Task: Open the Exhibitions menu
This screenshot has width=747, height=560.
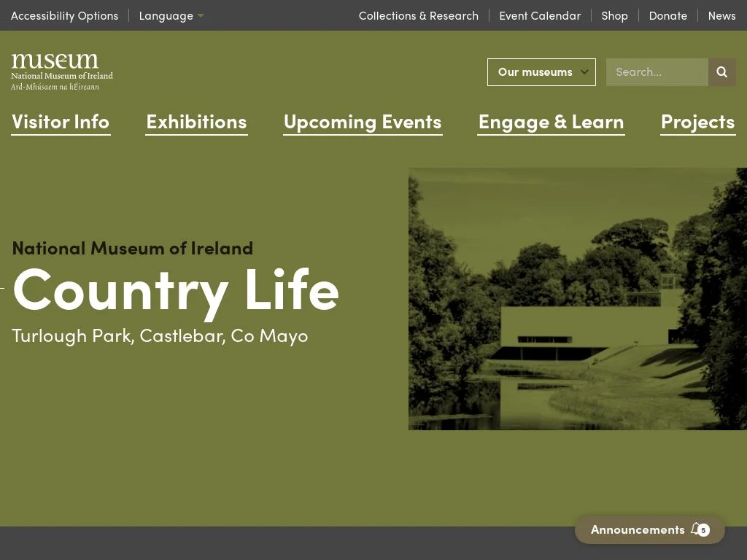Action: pos(196,122)
